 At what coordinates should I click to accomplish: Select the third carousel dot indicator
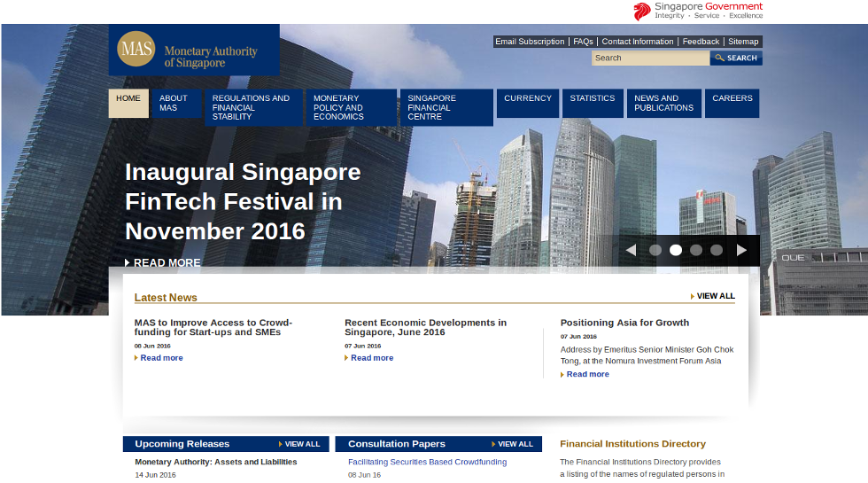point(696,250)
